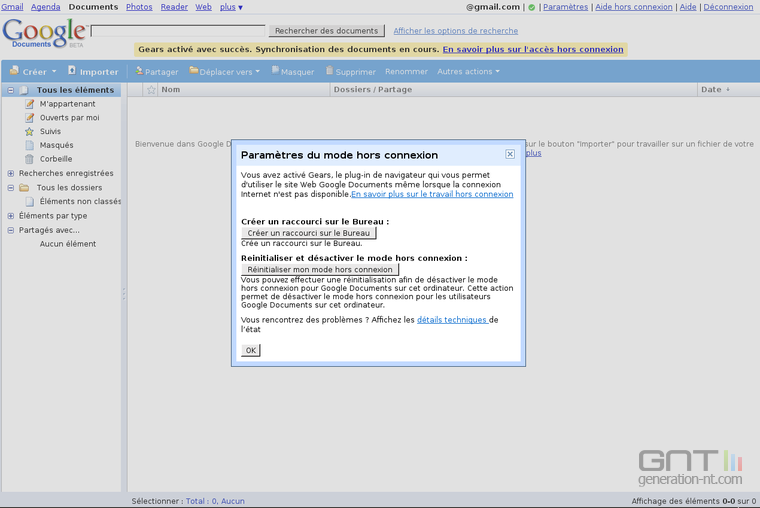Click in the document search field
The width and height of the screenshot is (760, 508).
tap(178, 31)
